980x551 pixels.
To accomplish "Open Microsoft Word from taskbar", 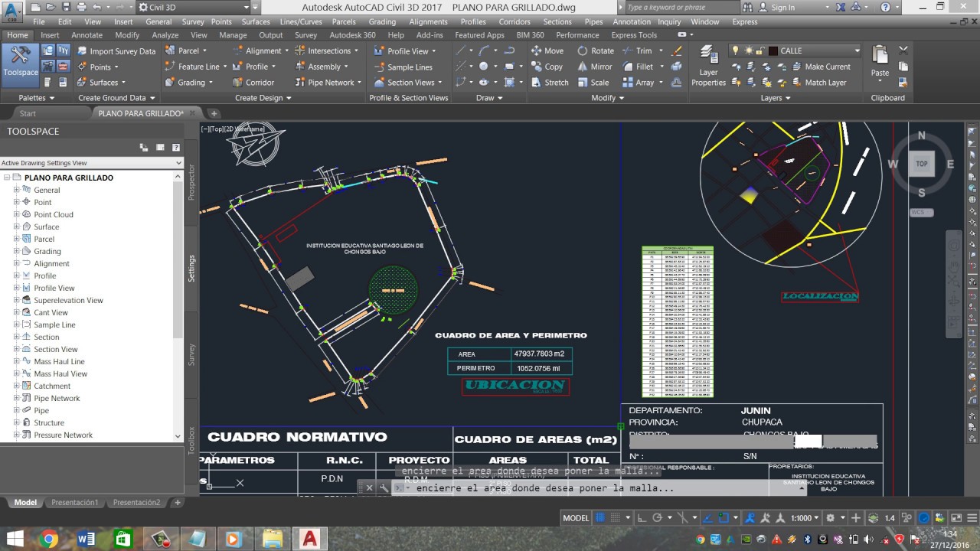I will pos(86,539).
